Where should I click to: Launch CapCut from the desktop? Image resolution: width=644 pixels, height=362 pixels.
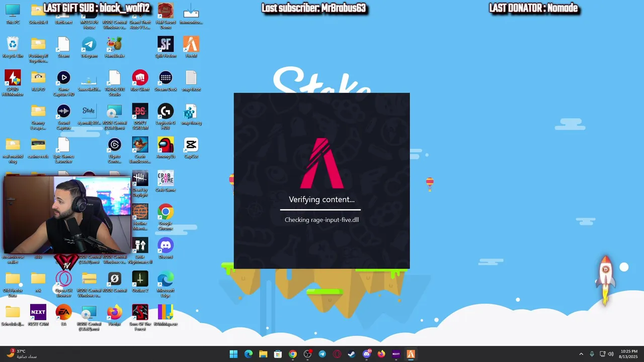[x=191, y=148]
